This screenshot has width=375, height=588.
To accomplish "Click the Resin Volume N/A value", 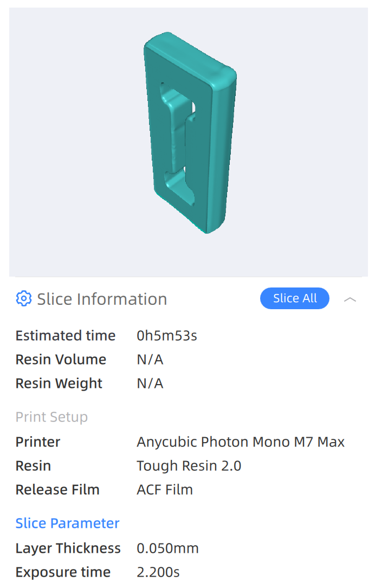I will [150, 360].
